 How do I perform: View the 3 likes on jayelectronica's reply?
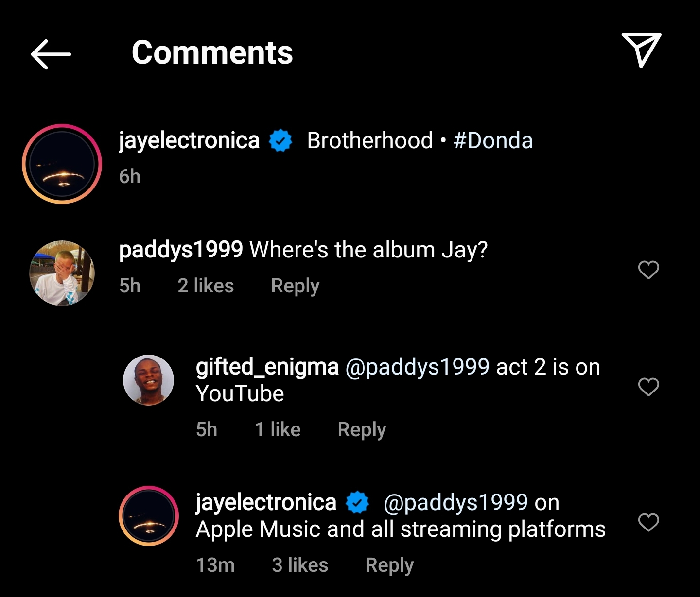pos(300,565)
